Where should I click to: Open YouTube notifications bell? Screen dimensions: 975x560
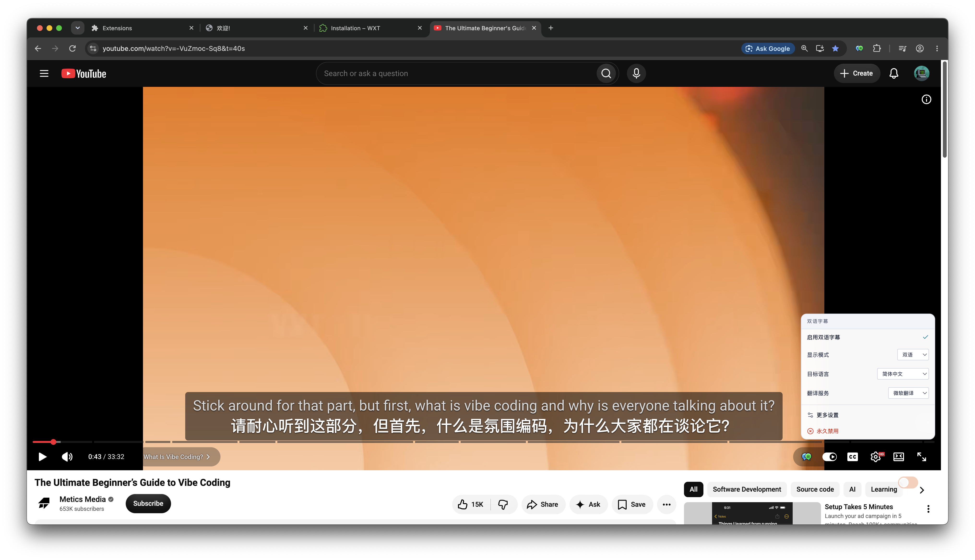[894, 73]
